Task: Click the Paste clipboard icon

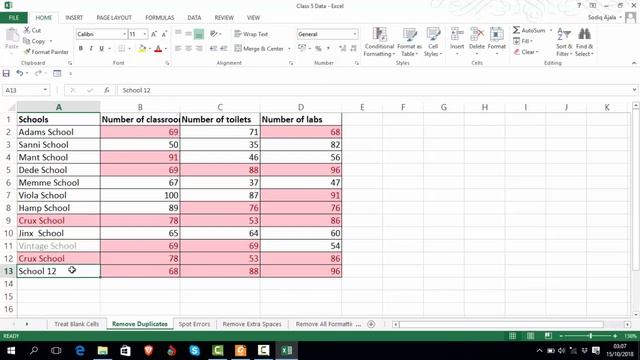Action: 12,36
